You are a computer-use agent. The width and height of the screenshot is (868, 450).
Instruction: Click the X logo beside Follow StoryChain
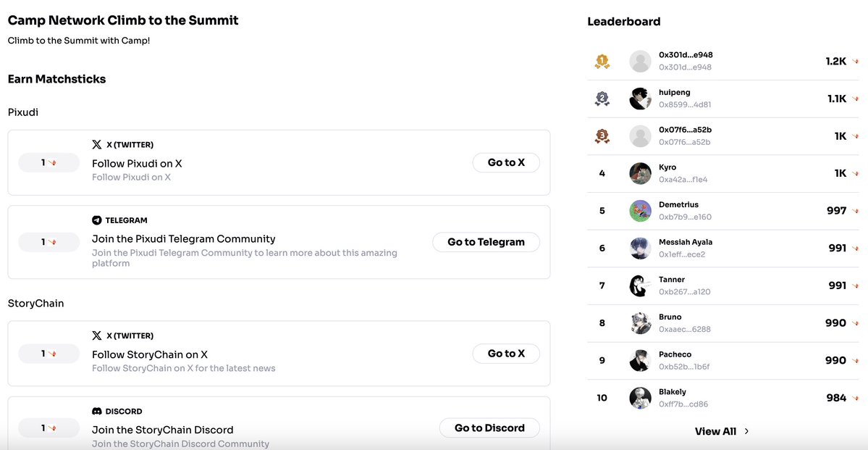(97, 336)
